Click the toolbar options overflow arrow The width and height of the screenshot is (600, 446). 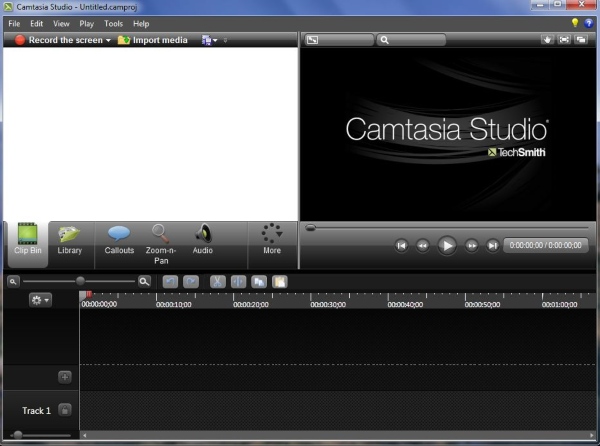[x=225, y=40]
